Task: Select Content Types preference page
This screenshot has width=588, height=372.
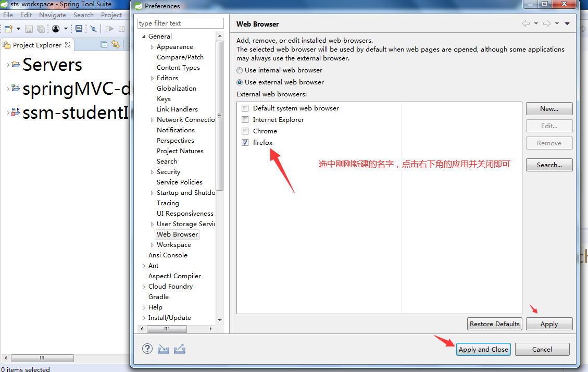Action: click(x=178, y=68)
